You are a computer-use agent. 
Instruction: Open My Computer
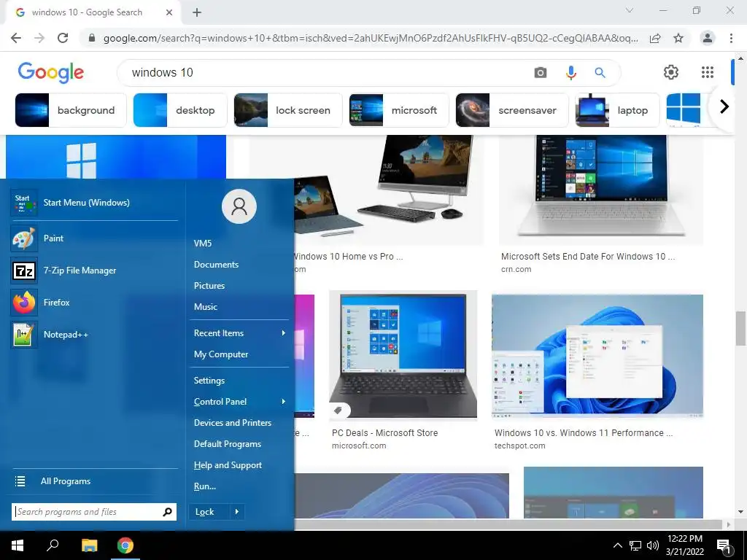coord(221,354)
